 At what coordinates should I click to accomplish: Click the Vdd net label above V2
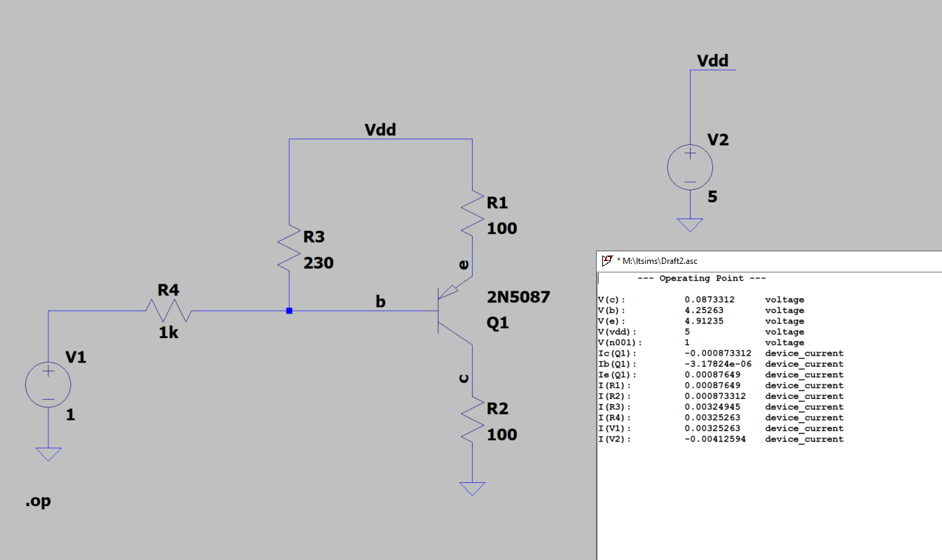click(712, 61)
